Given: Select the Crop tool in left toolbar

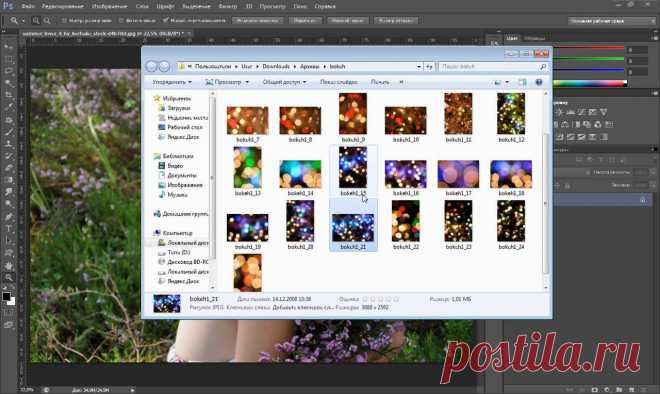Looking at the screenshot, I should point(8,95).
